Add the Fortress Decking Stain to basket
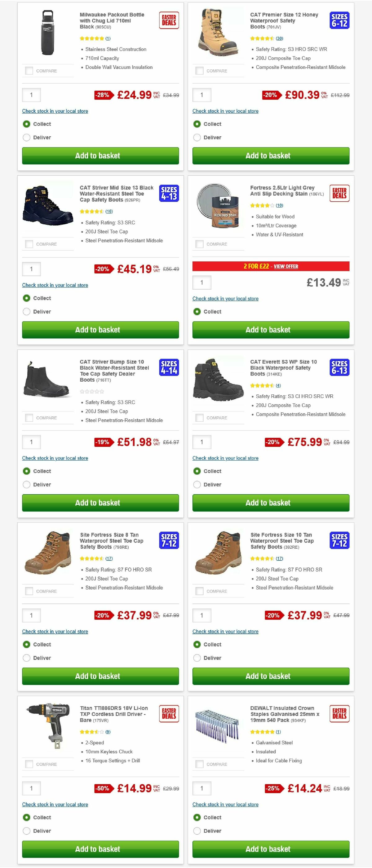 click(x=271, y=330)
